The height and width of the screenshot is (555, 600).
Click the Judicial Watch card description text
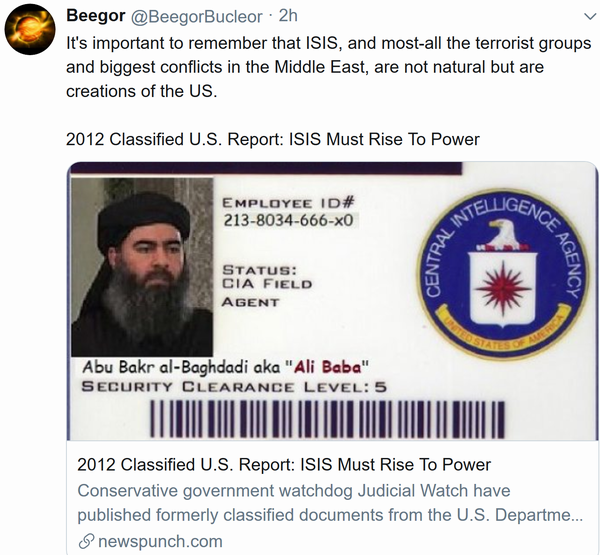(330, 503)
